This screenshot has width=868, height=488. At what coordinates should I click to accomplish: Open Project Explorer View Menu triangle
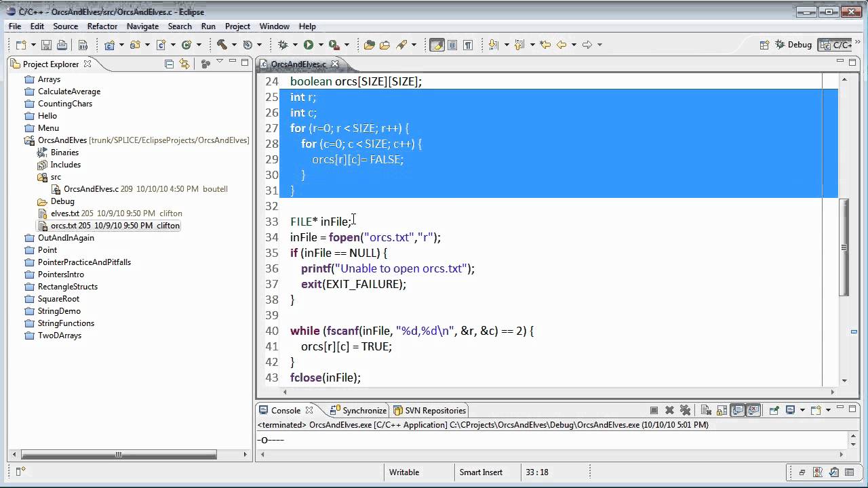point(220,61)
